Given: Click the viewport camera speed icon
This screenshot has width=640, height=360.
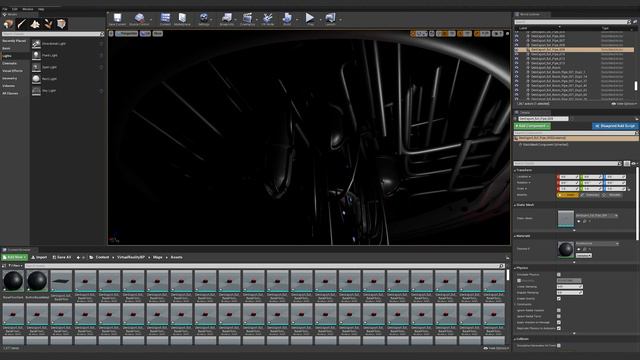Looking at the screenshot, I should pos(497,33).
